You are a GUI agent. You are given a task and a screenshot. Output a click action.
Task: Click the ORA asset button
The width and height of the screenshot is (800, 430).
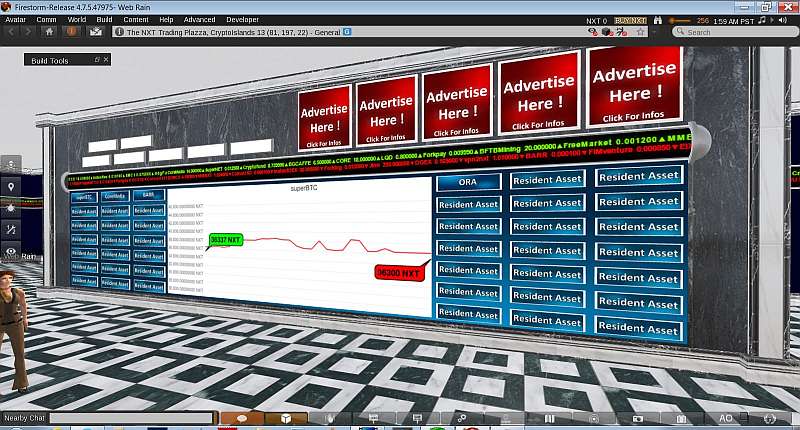pyautogui.click(x=468, y=182)
